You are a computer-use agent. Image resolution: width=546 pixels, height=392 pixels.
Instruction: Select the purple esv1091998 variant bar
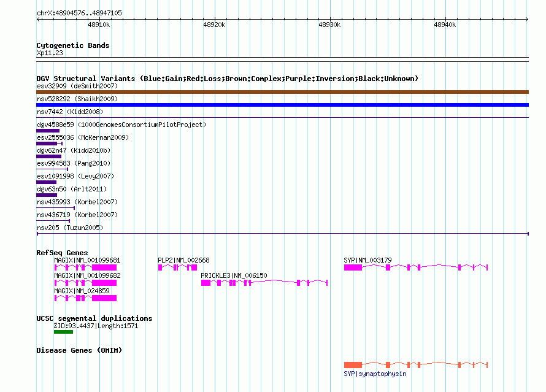tap(46, 182)
